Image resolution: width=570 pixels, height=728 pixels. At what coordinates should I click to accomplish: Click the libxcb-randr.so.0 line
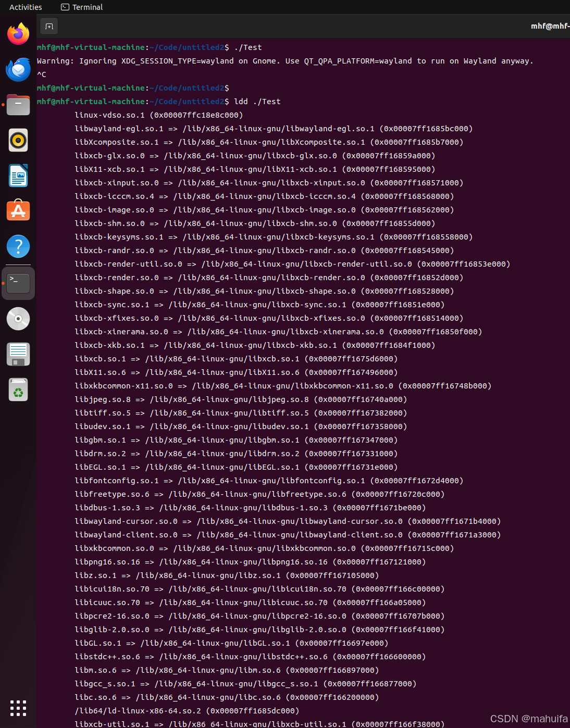point(264,250)
